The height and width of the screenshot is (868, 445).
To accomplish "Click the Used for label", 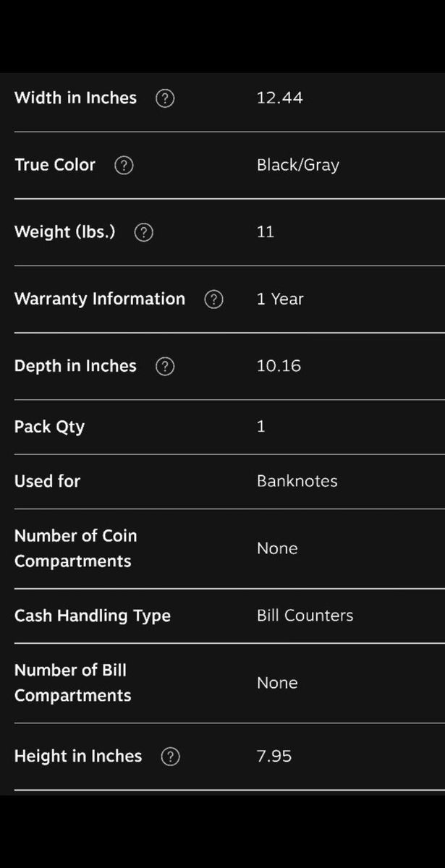I will tap(47, 481).
